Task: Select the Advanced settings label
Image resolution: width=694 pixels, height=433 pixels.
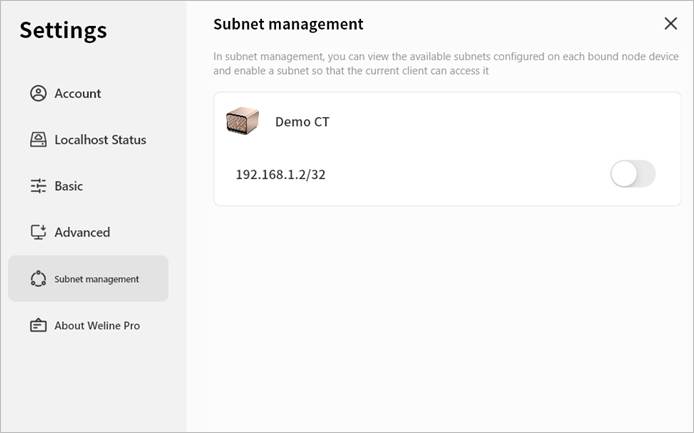Action: [82, 232]
